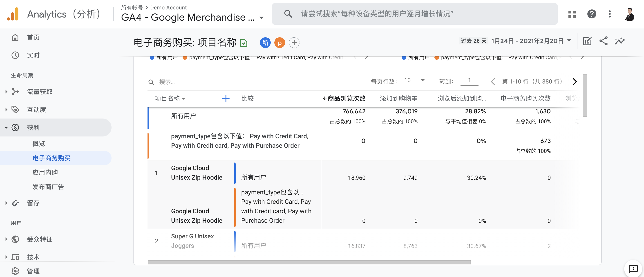This screenshot has width=644, height=277.
Task: Click the table search magnifier icon
Action: click(x=151, y=82)
